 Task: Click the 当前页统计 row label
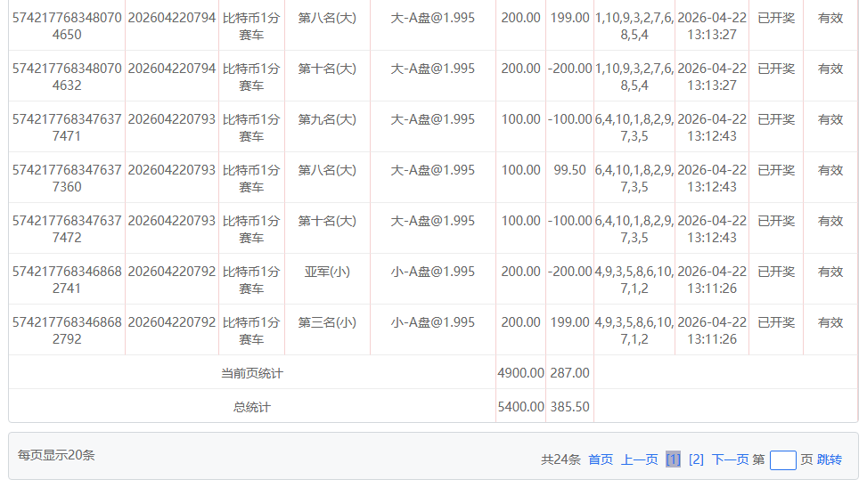tap(251, 373)
